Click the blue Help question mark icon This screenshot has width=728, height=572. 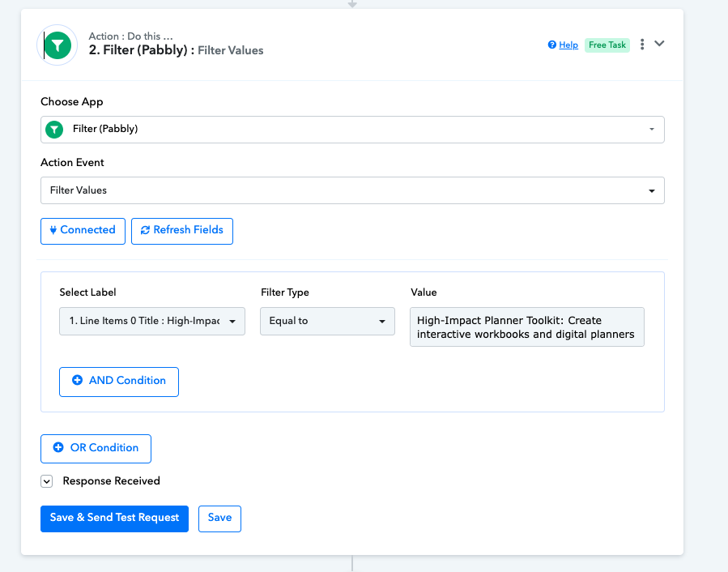551,45
